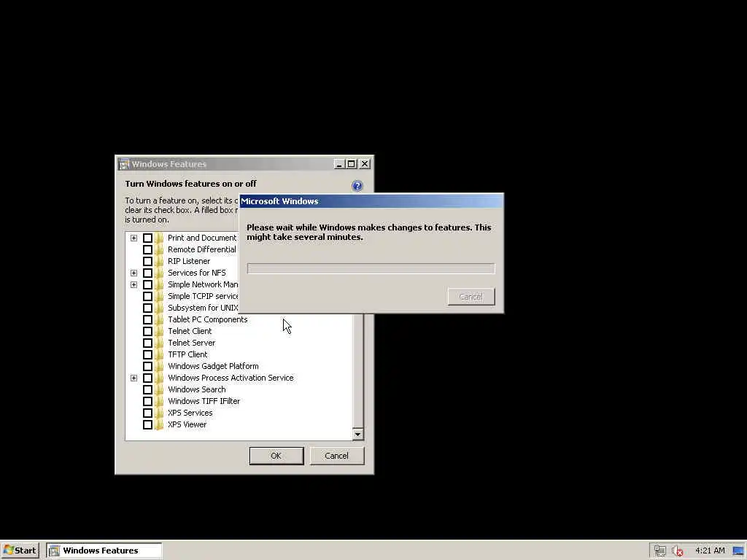Click folder icon beside Windows Process Activation Service
Viewport: 747px width, 560px height.
tap(159, 378)
